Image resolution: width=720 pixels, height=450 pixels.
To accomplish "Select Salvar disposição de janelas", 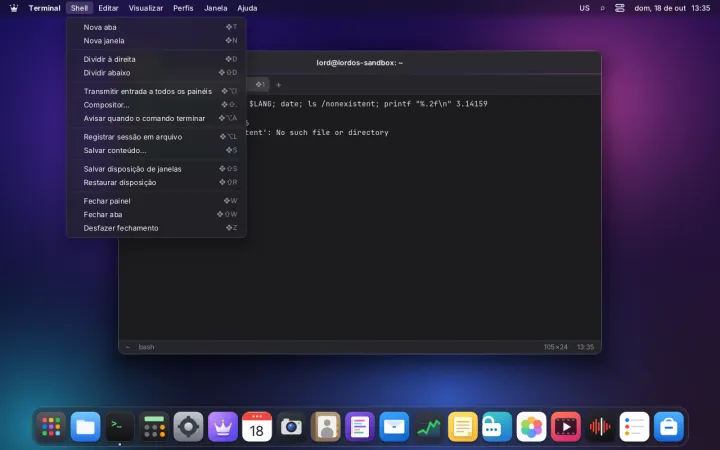I will point(157,169).
